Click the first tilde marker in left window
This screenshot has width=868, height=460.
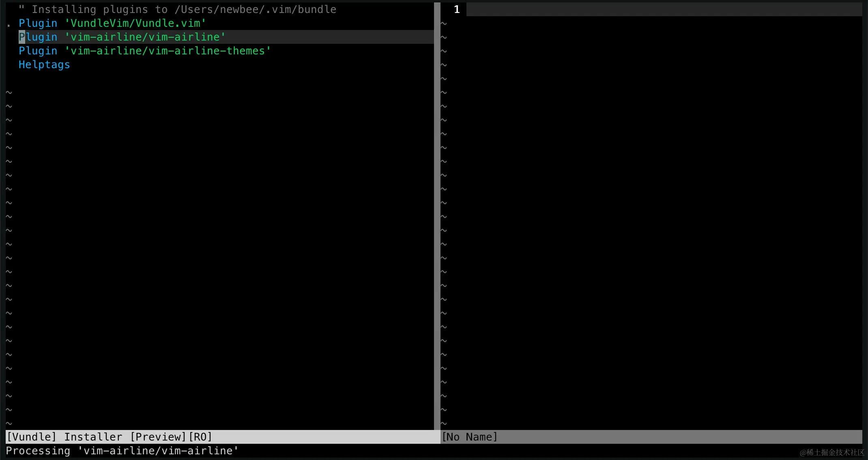pos(9,92)
